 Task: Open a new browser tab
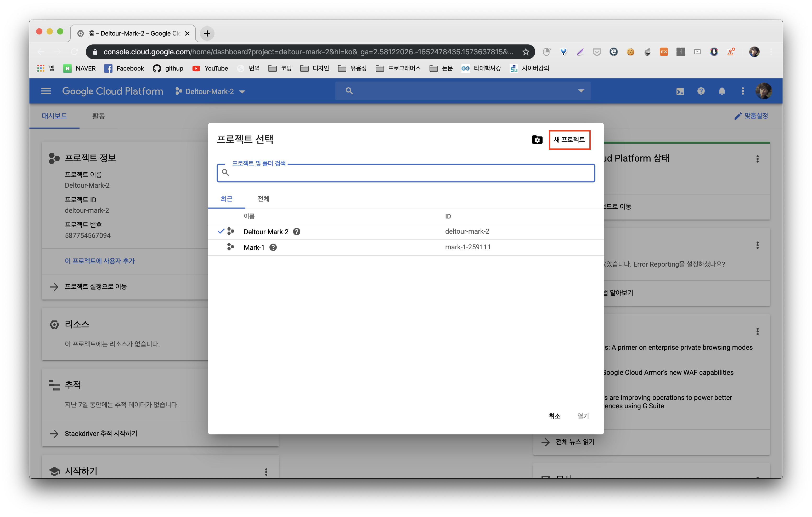tap(207, 33)
